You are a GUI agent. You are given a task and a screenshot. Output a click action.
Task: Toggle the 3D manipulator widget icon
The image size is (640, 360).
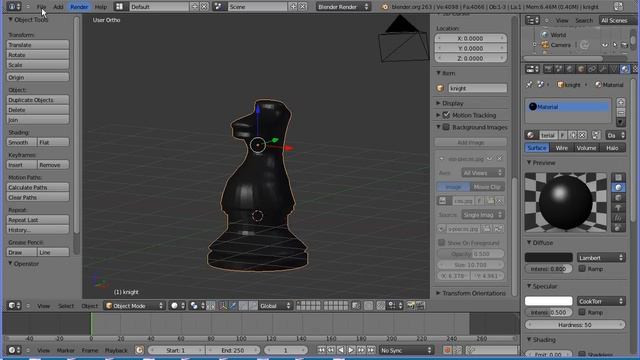tap(223, 306)
